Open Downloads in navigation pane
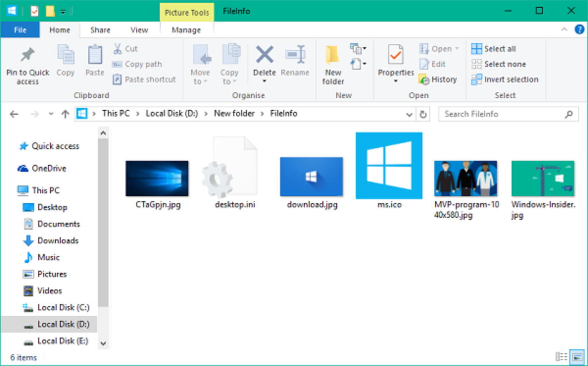Image resolution: width=588 pixels, height=366 pixels. click(57, 240)
